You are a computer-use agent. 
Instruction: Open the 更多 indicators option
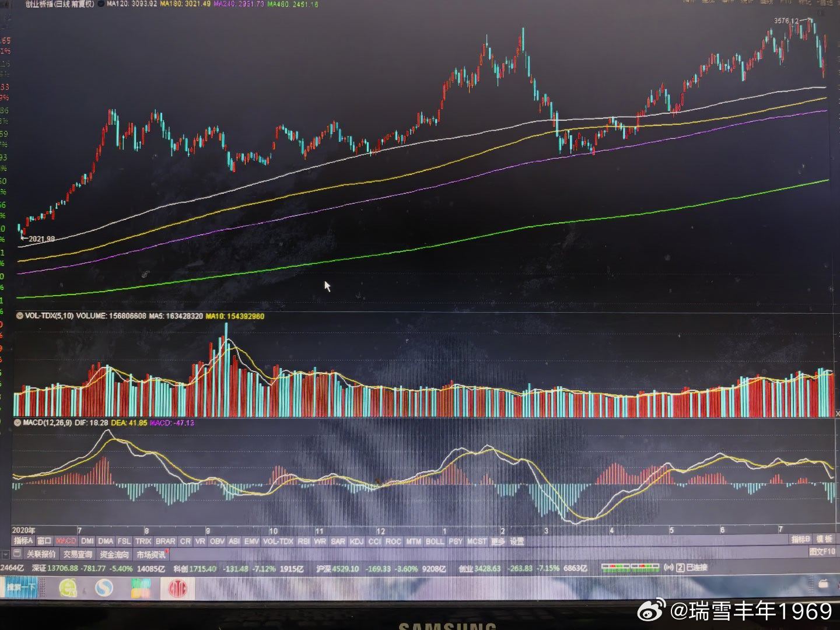point(498,541)
